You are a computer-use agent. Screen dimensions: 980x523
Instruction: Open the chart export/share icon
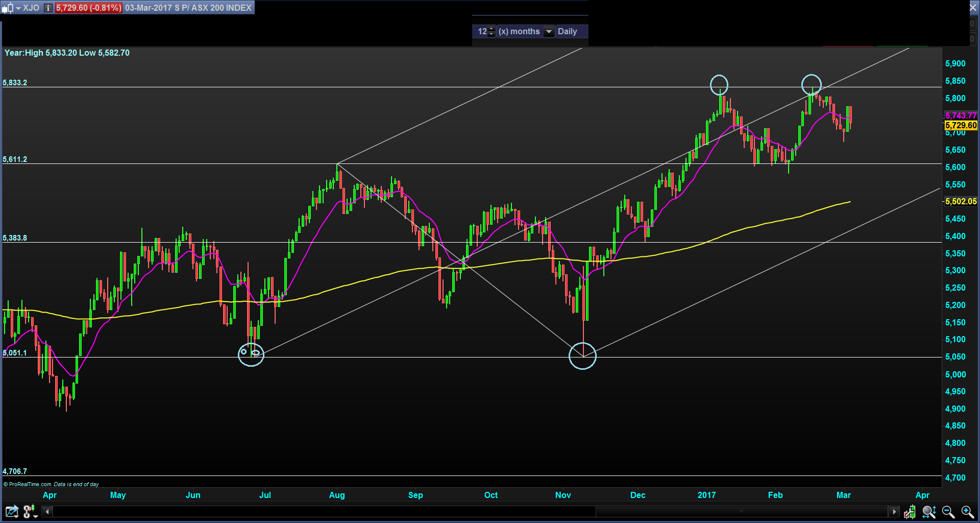tap(12, 511)
